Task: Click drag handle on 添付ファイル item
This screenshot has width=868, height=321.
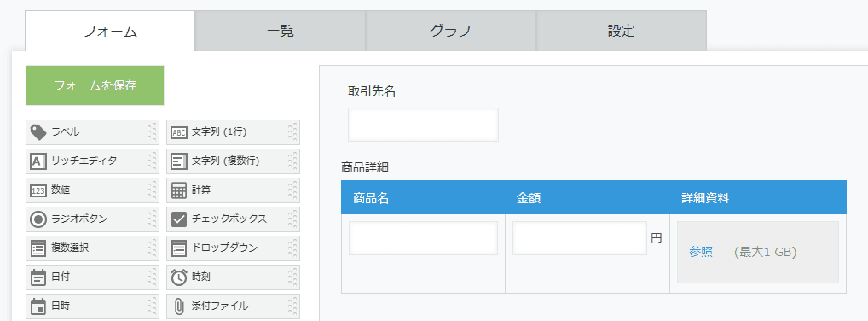Action: pos(292,306)
